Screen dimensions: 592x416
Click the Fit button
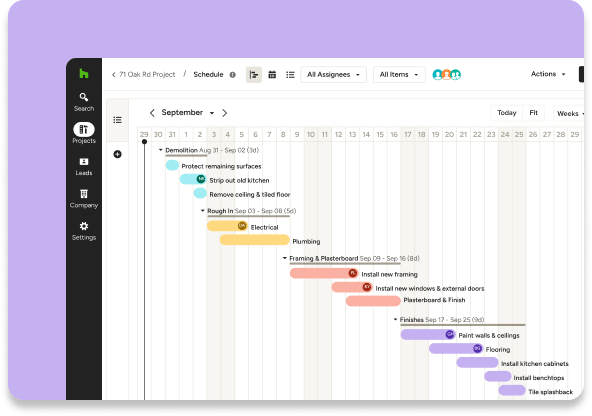tap(533, 113)
